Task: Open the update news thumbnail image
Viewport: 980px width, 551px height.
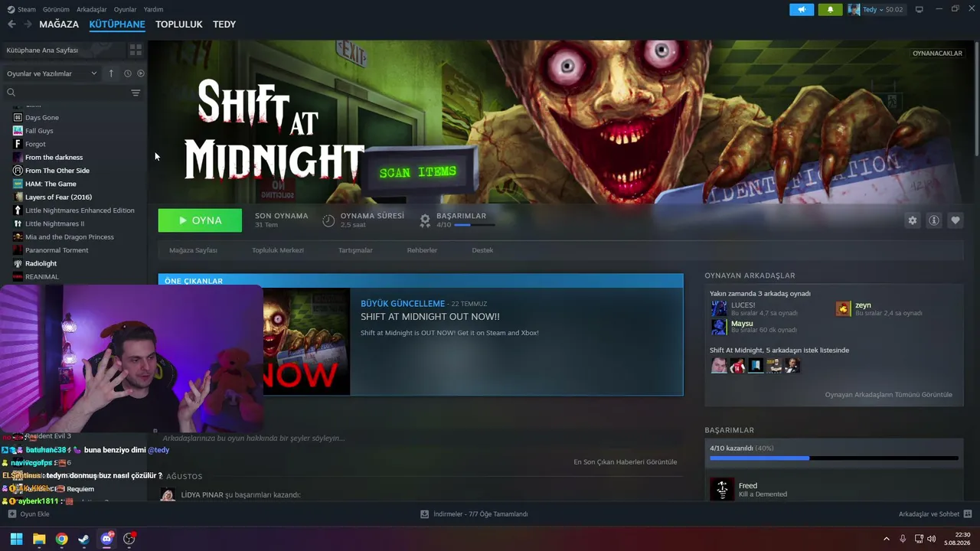Action: point(306,341)
